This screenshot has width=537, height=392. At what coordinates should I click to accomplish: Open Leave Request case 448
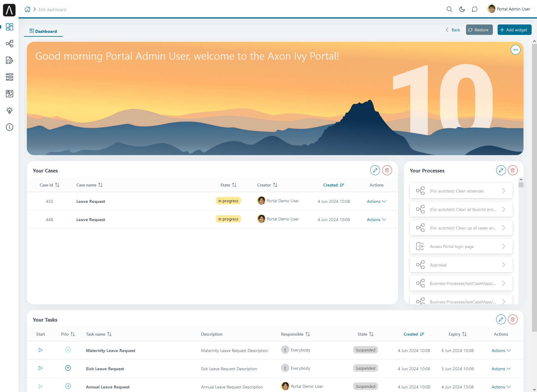coord(91,220)
